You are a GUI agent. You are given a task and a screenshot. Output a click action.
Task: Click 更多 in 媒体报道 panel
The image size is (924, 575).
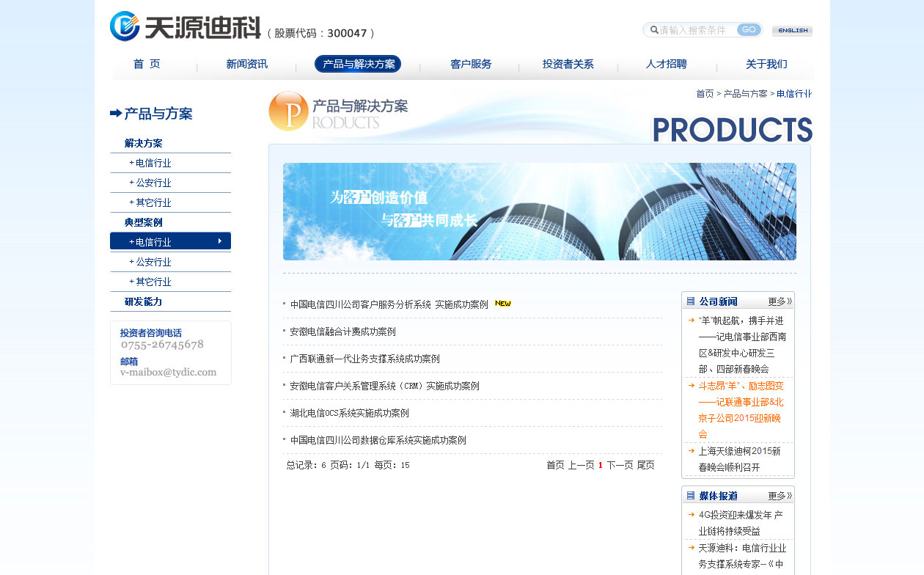tap(780, 496)
